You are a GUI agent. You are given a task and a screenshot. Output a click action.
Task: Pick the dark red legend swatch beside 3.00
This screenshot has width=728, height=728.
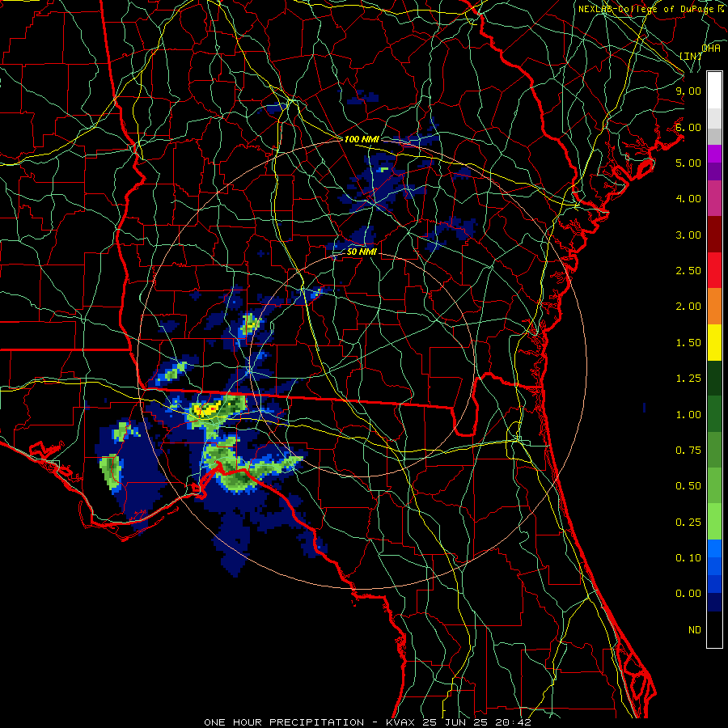coord(714,235)
